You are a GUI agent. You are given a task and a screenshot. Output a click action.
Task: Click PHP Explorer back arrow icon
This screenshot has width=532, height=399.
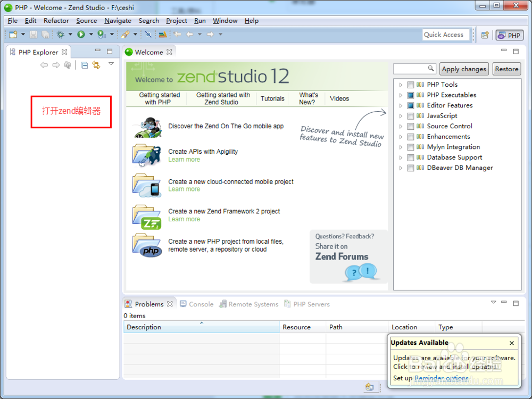[x=44, y=65]
